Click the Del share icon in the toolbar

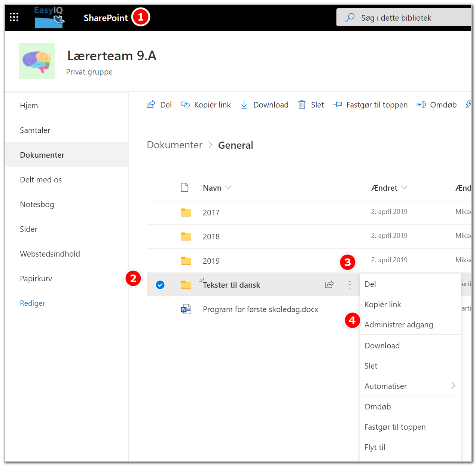click(150, 105)
